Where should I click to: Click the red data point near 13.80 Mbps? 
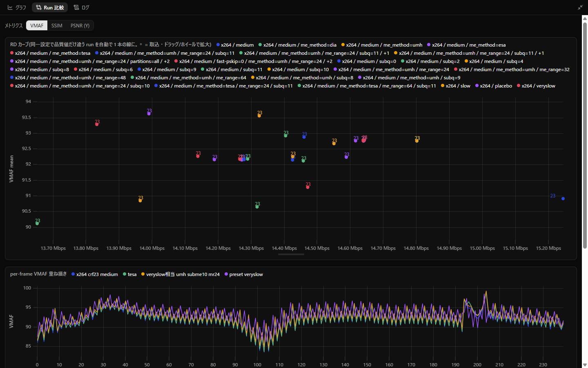coord(97,124)
